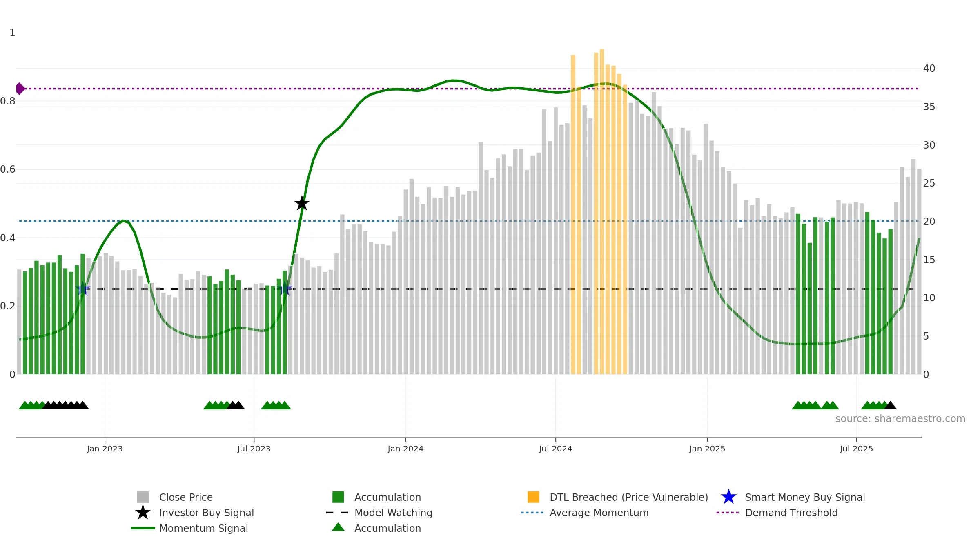This screenshot has width=980, height=551.
Task: Click the Smart Money star near Jan 2023
Action: (83, 289)
